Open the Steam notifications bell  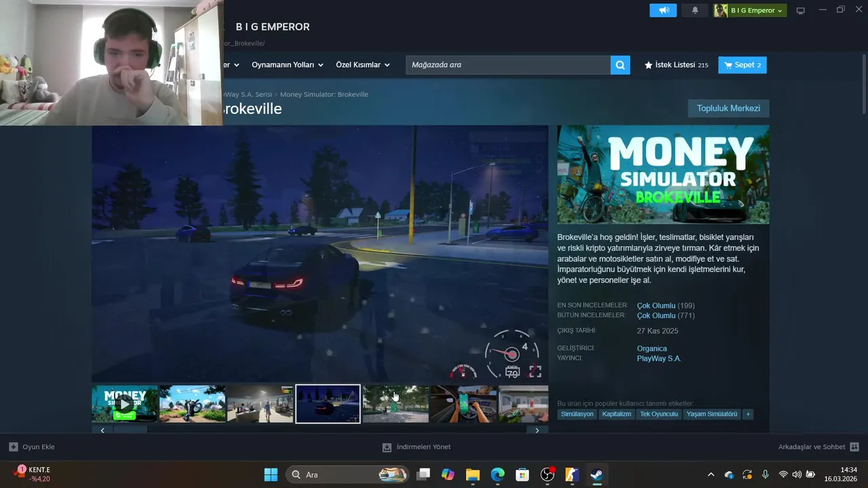point(695,10)
